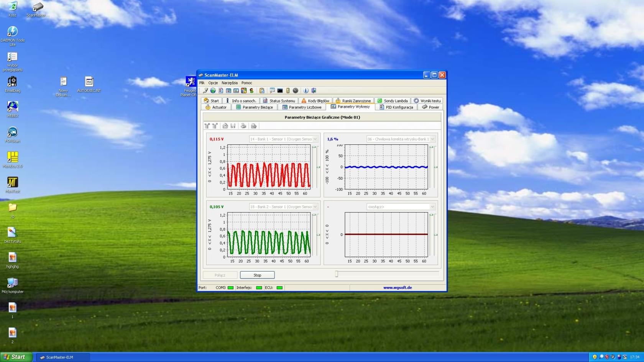Click the Połącz button
644x362 pixels.
pos(220,275)
